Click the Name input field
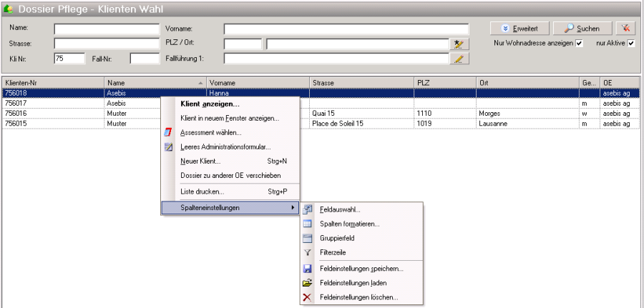Image resolution: width=644 pixels, height=308 pixels. tap(107, 29)
